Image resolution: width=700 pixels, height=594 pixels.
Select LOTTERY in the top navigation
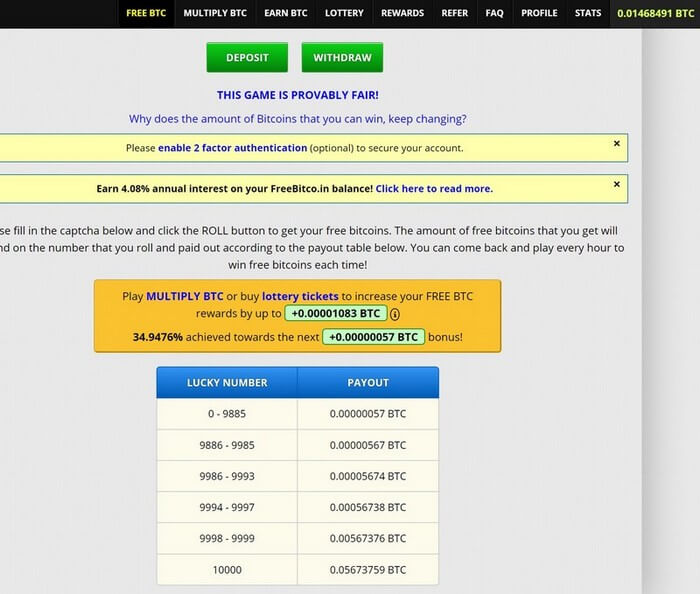(344, 13)
